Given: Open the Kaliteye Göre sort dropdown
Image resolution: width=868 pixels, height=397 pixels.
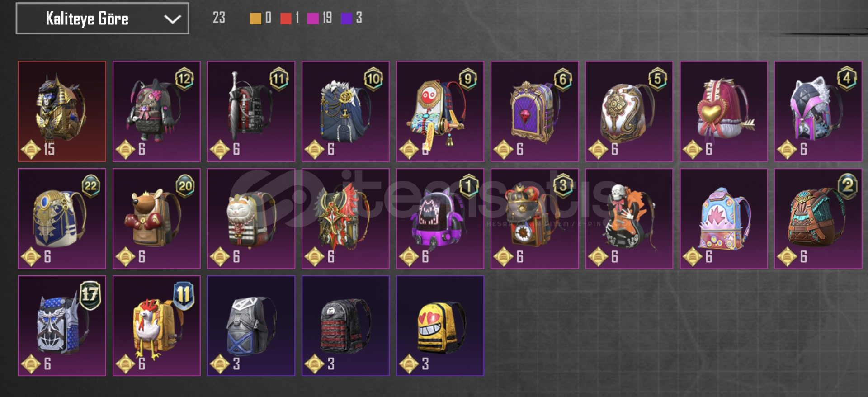Looking at the screenshot, I should (102, 19).
